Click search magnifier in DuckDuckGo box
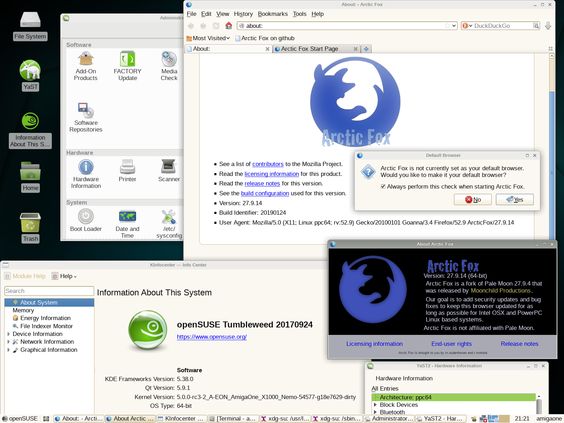The image size is (564, 423). pyautogui.click(x=536, y=26)
